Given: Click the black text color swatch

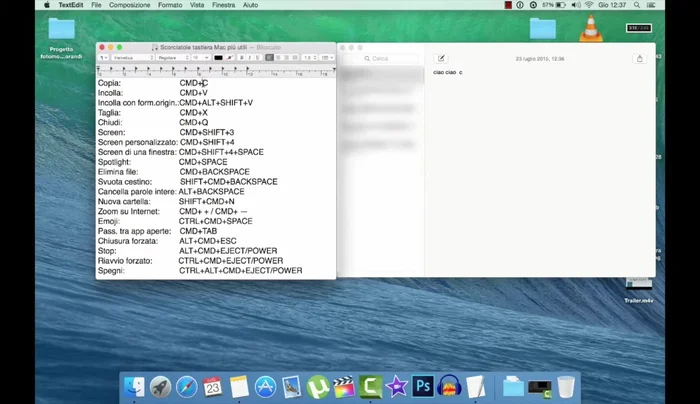Looking at the screenshot, I should [218, 58].
